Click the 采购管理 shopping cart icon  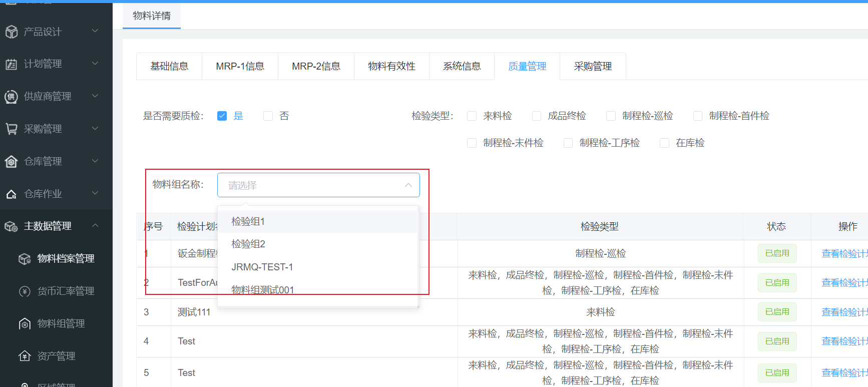coord(12,129)
